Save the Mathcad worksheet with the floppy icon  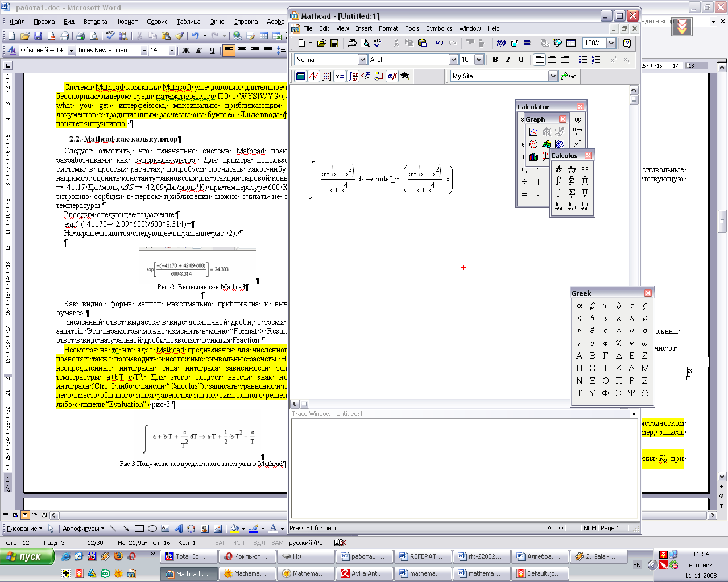(334, 43)
